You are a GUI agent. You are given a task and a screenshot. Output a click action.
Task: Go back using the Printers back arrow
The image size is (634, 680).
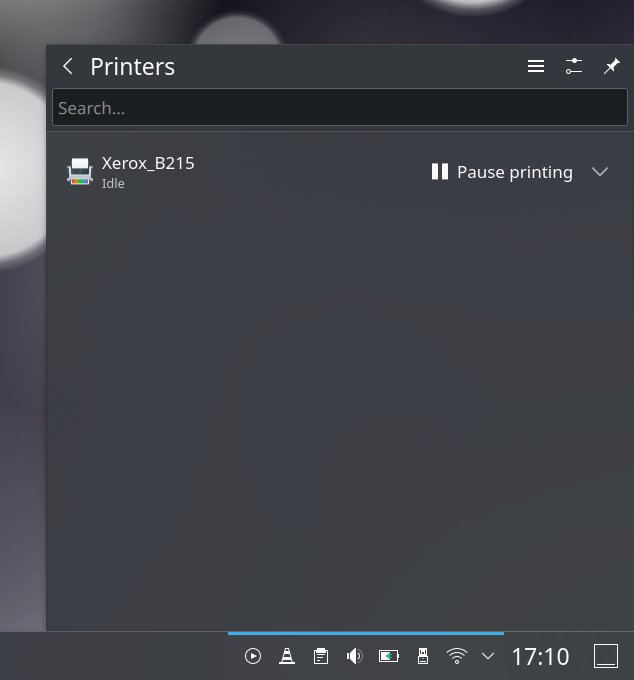pyautogui.click(x=68, y=66)
